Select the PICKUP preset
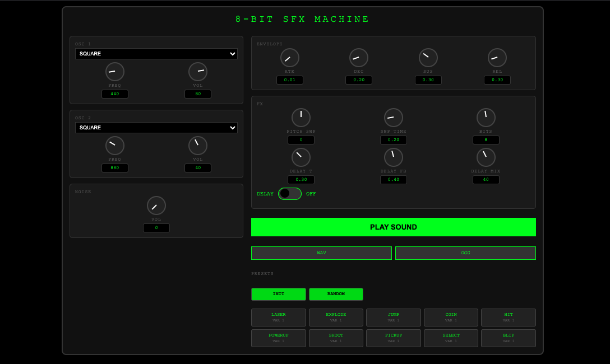 394,338
